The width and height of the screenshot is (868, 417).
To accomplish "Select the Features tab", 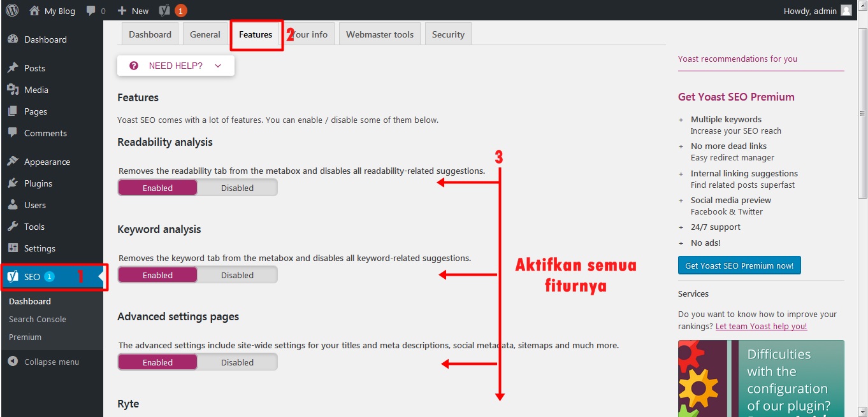I will (256, 34).
